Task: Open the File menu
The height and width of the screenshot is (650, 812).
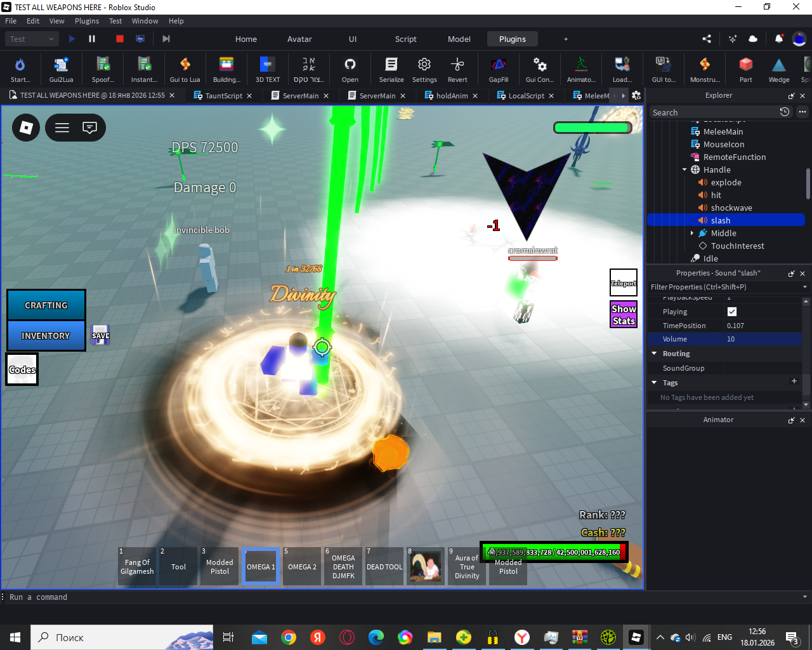Action: [11, 21]
